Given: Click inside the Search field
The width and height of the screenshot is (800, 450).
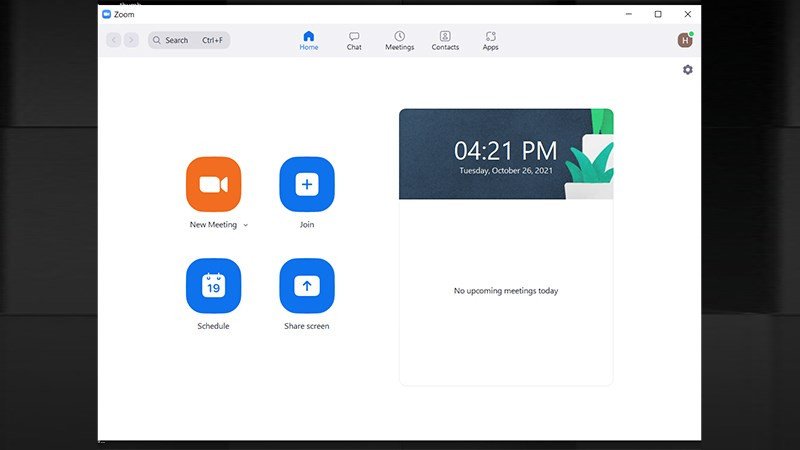Looking at the screenshot, I should point(189,40).
